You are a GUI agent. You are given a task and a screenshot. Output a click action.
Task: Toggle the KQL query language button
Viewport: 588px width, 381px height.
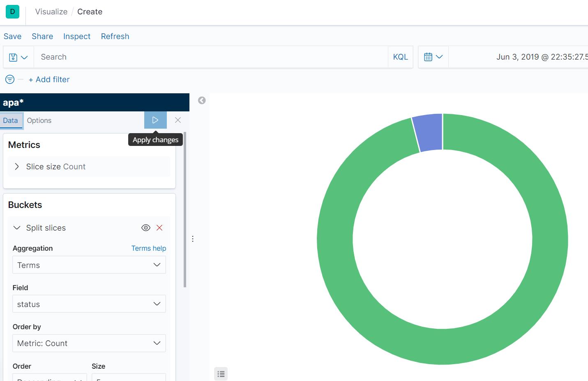point(401,57)
